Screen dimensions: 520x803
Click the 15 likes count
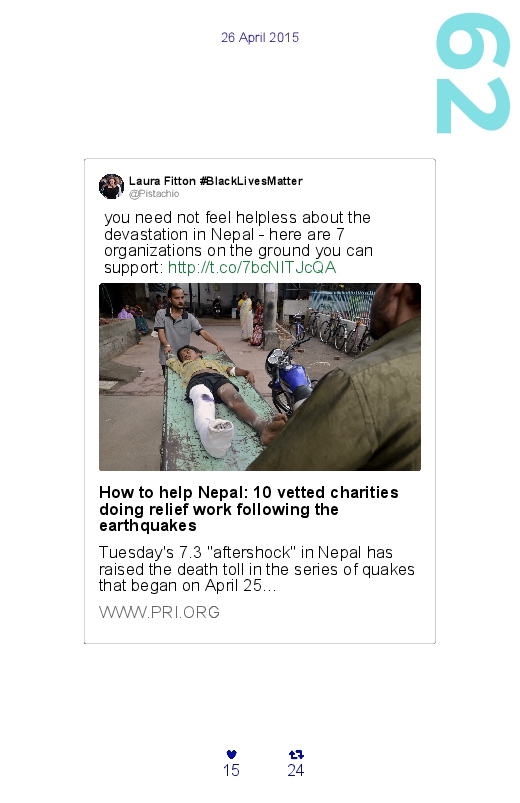232,770
